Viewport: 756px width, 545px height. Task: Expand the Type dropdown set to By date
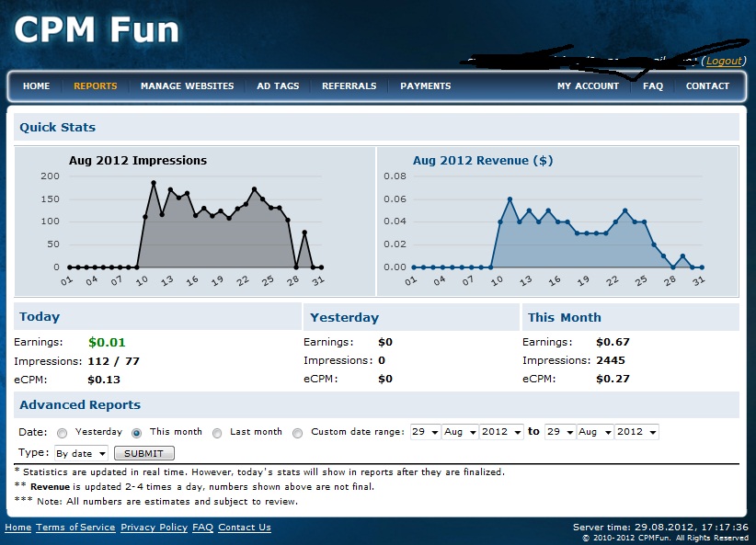(81, 453)
